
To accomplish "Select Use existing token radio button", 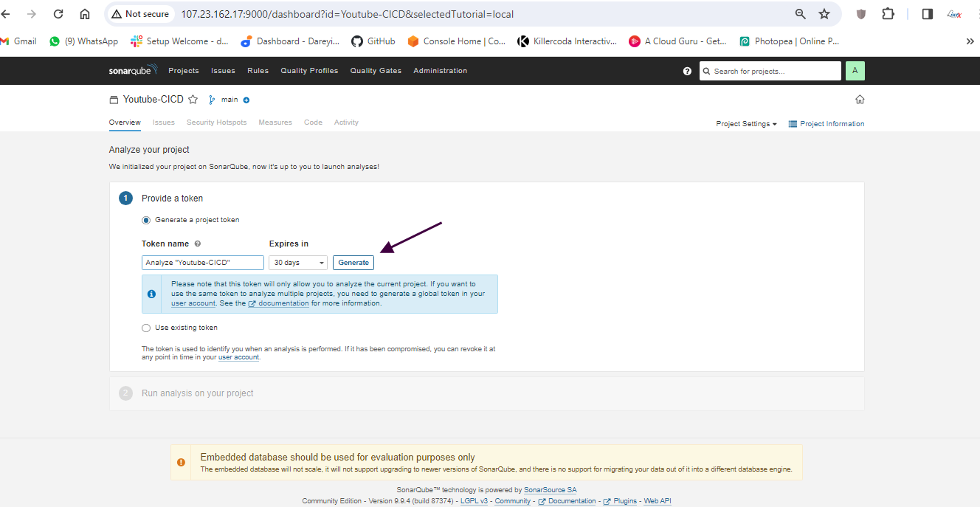I will click(146, 328).
